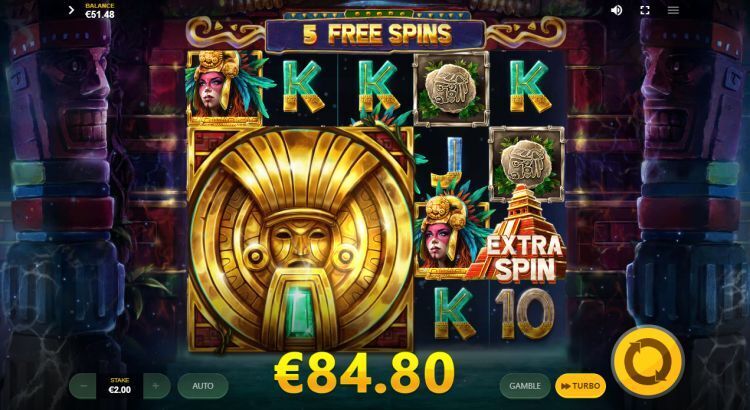750x410 pixels.
Task: Increase the stake with the plus button
Action: pos(156,386)
